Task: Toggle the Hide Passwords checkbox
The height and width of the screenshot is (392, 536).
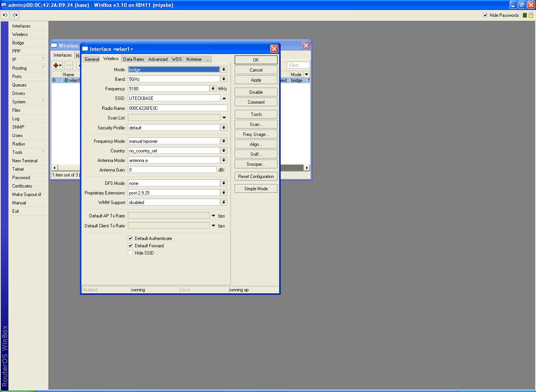Action: point(485,15)
